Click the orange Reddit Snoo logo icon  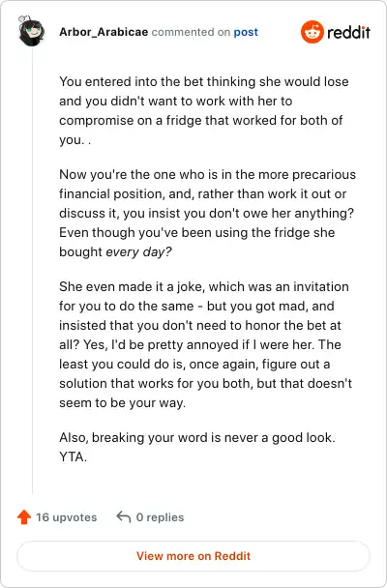[312, 32]
